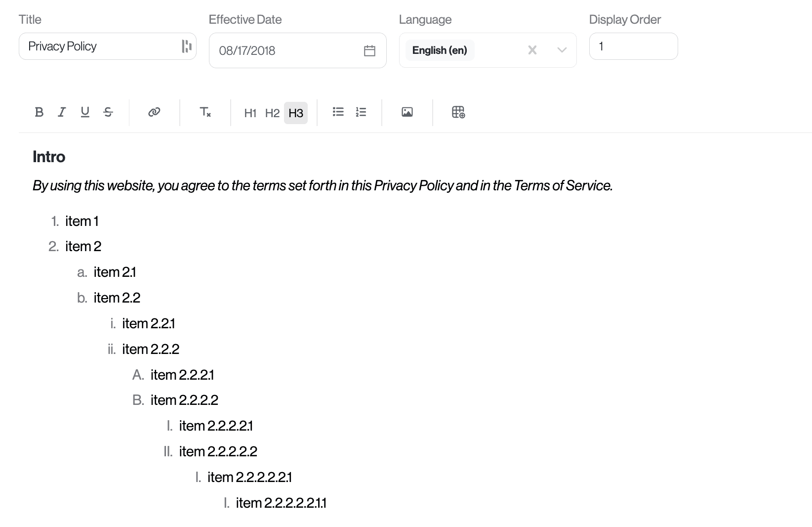Toggle the H3 heading style off
Viewport: 812px width, 527px height.
(x=296, y=113)
